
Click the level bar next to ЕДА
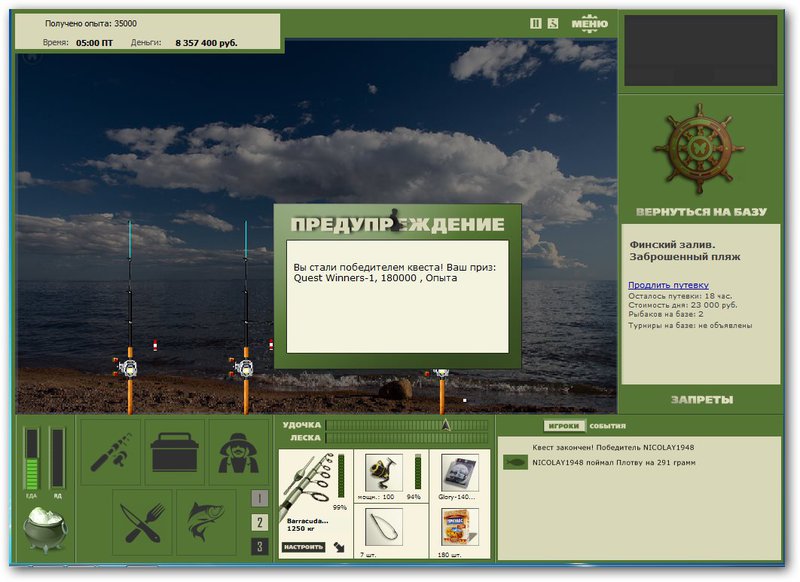[x=57, y=459]
